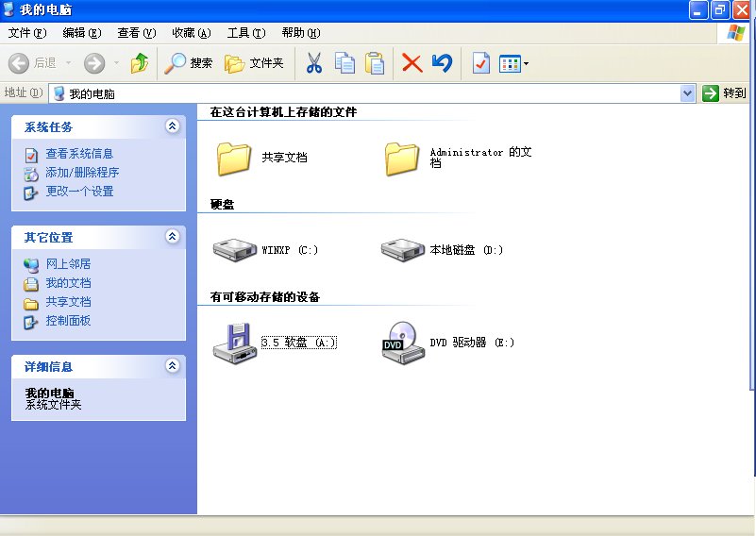This screenshot has width=756, height=536.
Task: Select the Administrator 的文档 folder icon
Action: [x=402, y=159]
